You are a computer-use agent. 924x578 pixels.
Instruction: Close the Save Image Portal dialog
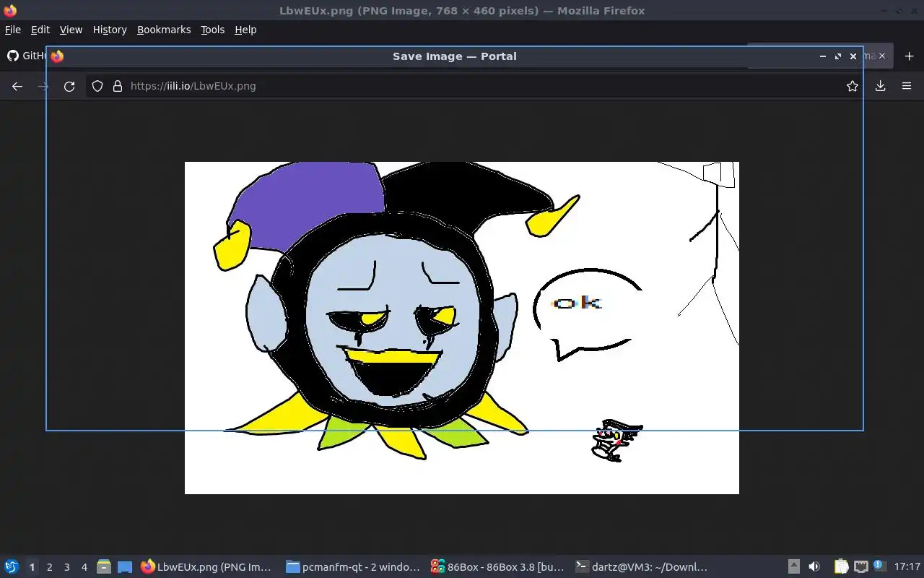pos(853,56)
